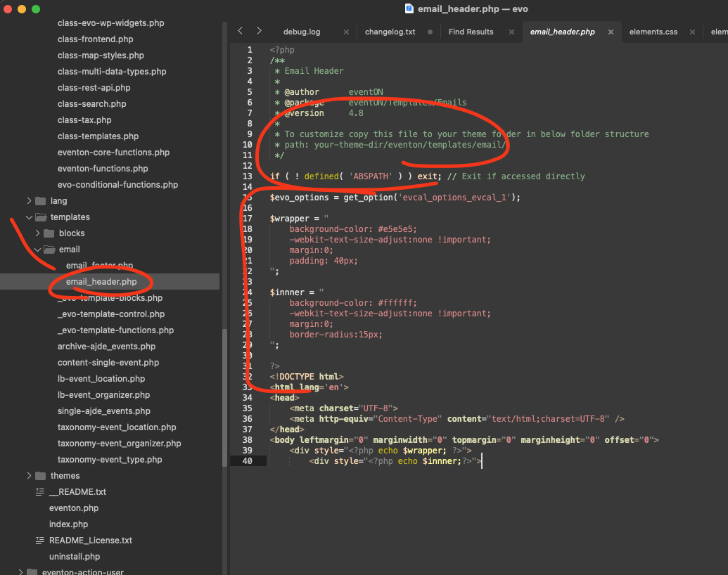The width and height of the screenshot is (728, 575).
Task: Go back with the left navigation arrow
Action: pos(240,31)
